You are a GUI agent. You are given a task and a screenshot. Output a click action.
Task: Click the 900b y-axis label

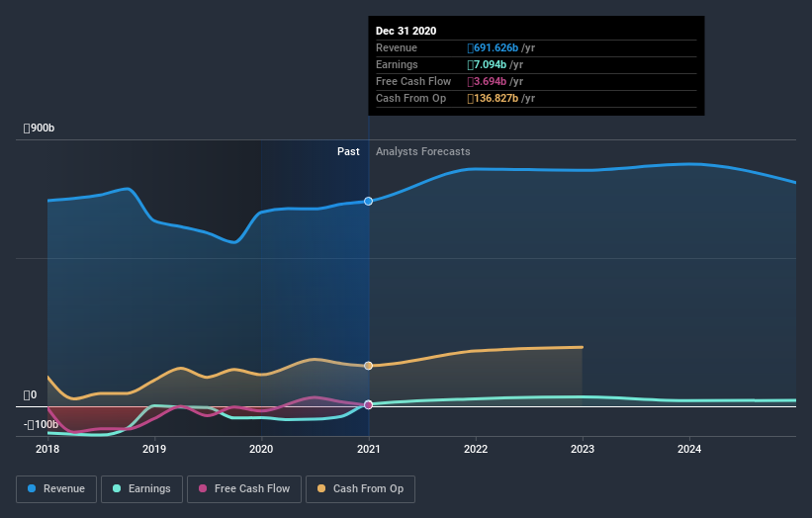click(39, 128)
